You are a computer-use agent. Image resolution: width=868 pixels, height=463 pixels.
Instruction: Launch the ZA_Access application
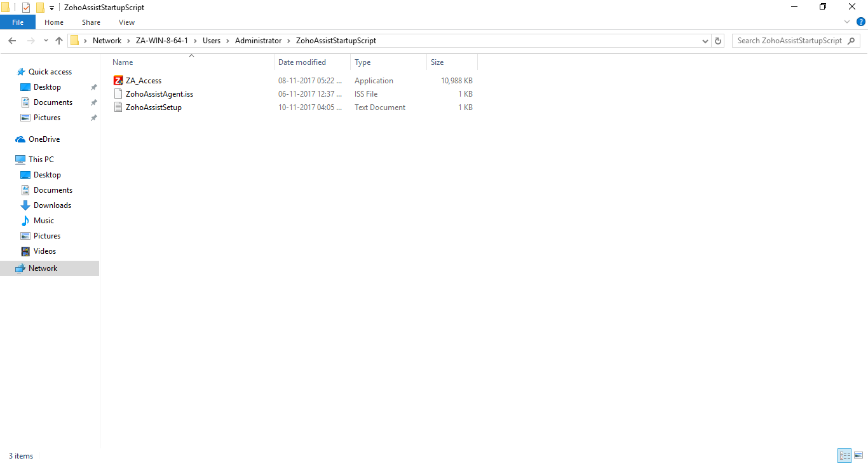142,80
